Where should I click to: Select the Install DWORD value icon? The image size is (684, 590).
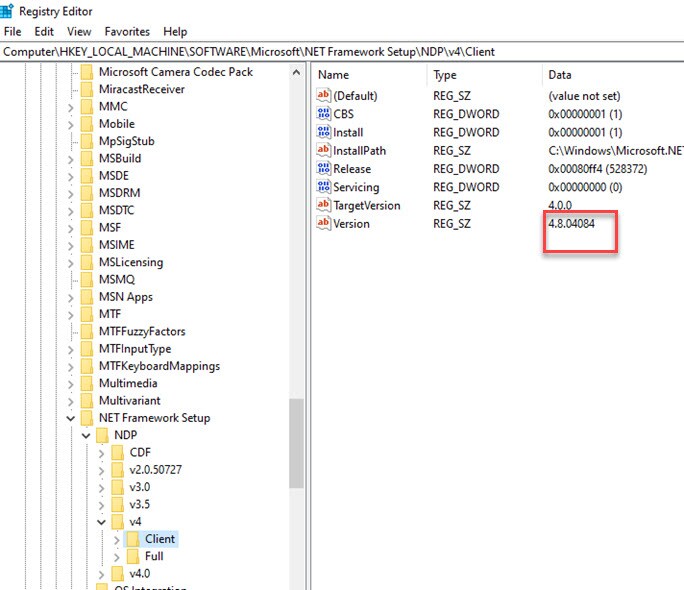[x=323, y=132]
